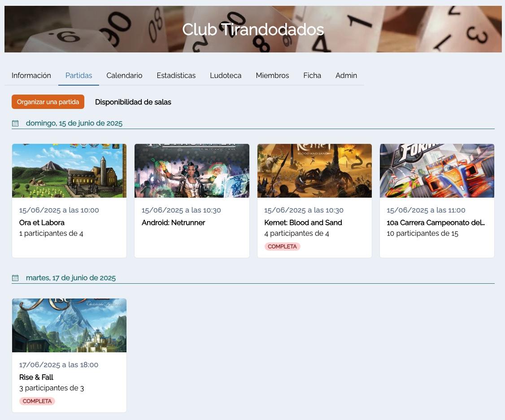This screenshot has height=420, width=505.
Task: Open the Estadísticas tab
Action: [x=176, y=76]
